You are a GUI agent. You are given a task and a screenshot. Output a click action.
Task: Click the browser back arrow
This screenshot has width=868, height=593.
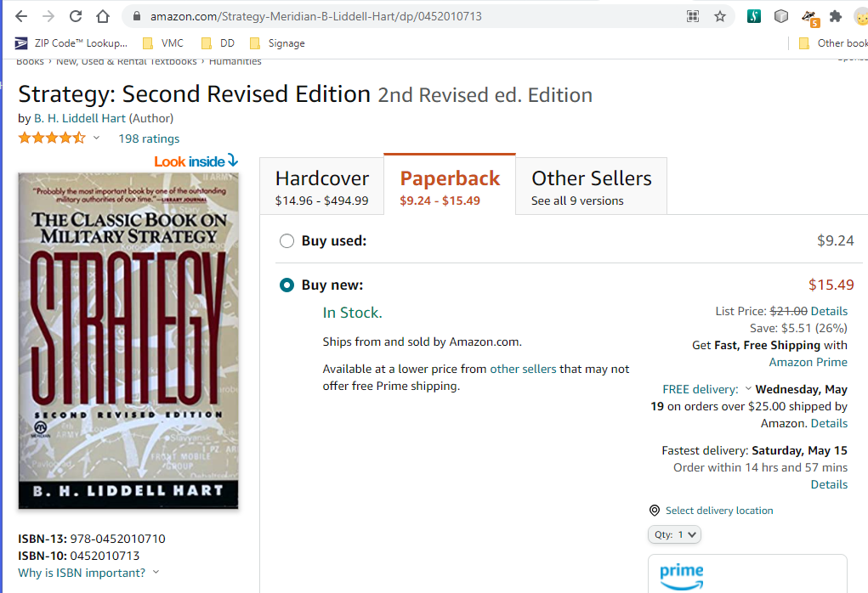coord(21,17)
